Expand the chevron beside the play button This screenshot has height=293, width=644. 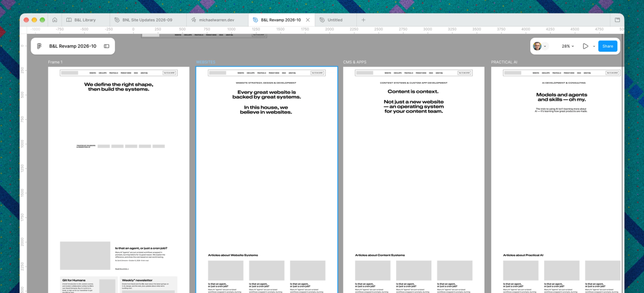pyautogui.click(x=594, y=46)
